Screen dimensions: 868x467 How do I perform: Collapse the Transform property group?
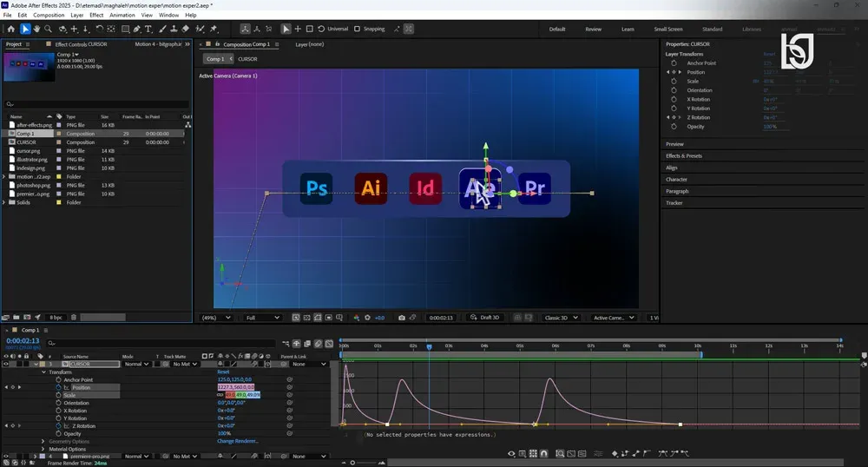pos(43,372)
